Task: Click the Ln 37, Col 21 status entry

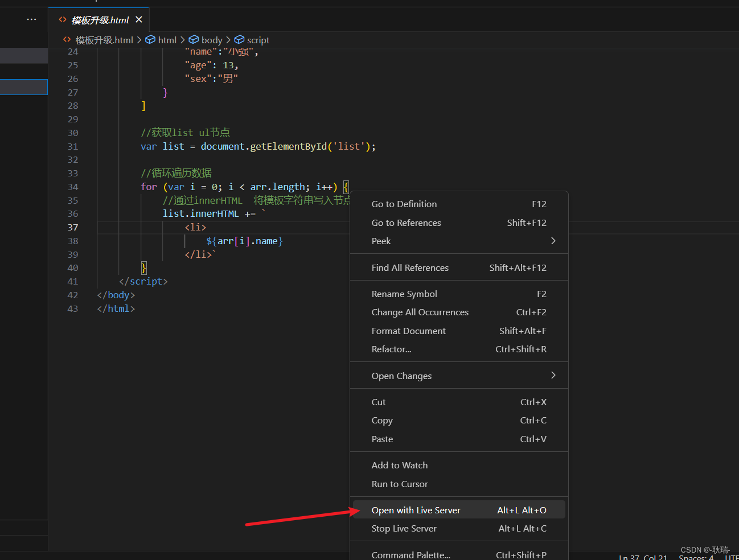Action: point(643,557)
